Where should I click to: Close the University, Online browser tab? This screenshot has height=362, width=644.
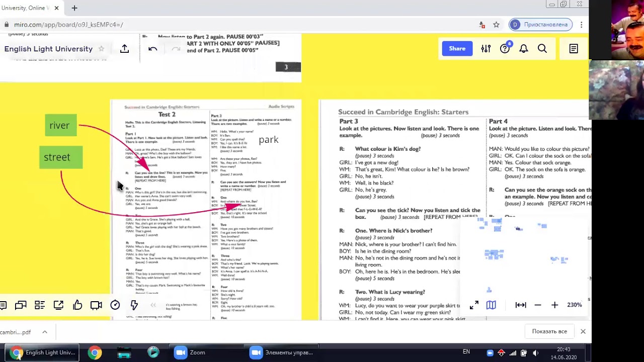pyautogui.click(x=56, y=8)
